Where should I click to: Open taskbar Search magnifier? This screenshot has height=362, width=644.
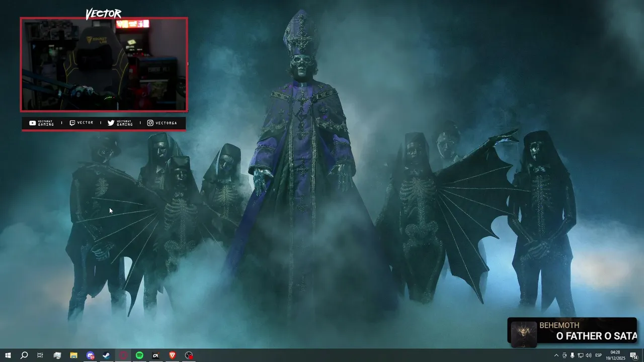point(24,355)
